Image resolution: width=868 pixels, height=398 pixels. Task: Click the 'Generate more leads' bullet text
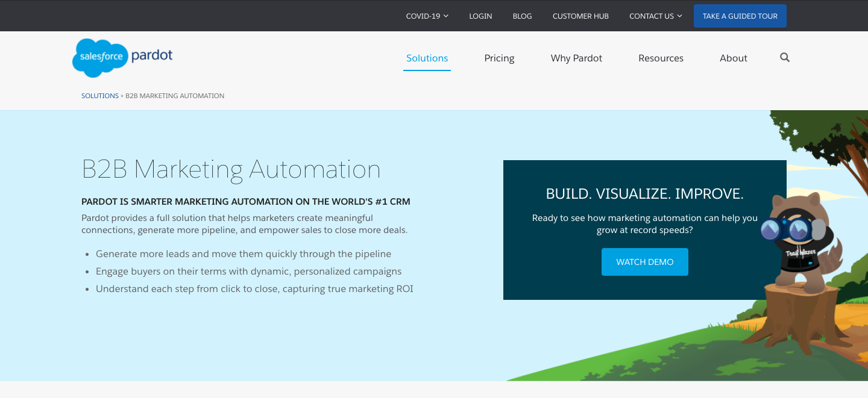(244, 254)
